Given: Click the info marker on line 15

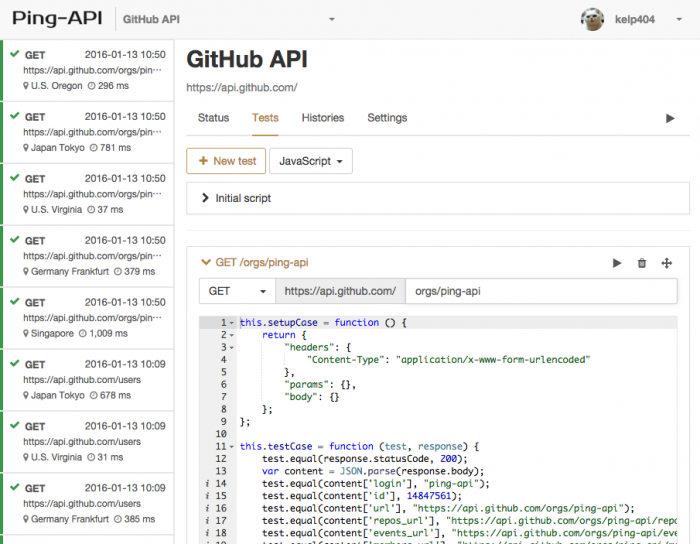Looking at the screenshot, I should pyautogui.click(x=207, y=496).
